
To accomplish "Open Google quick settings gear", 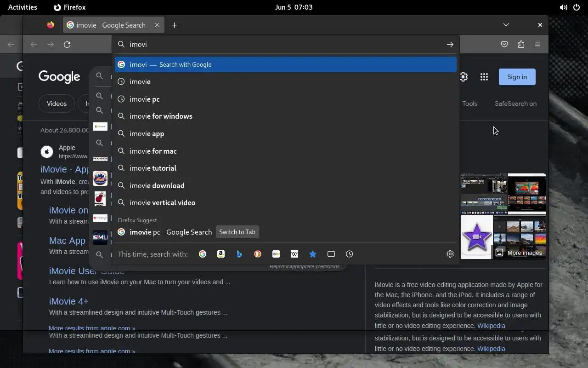I will (x=464, y=77).
